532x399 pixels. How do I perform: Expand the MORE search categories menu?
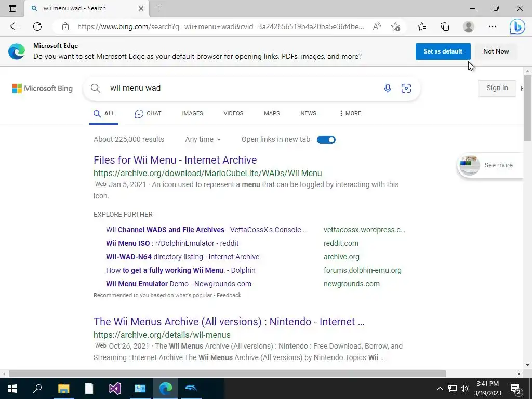pos(350,113)
